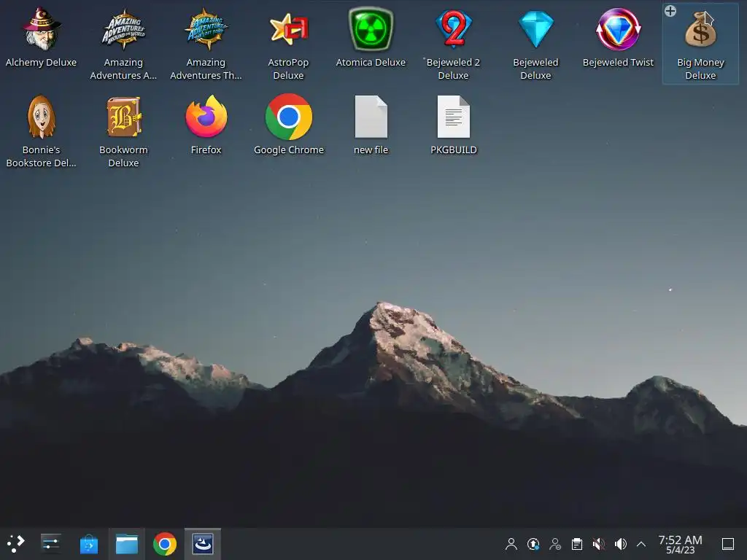The height and width of the screenshot is (560, 747).
Task: Select the Firefox desktop icon
Action: tap(206, 117)
